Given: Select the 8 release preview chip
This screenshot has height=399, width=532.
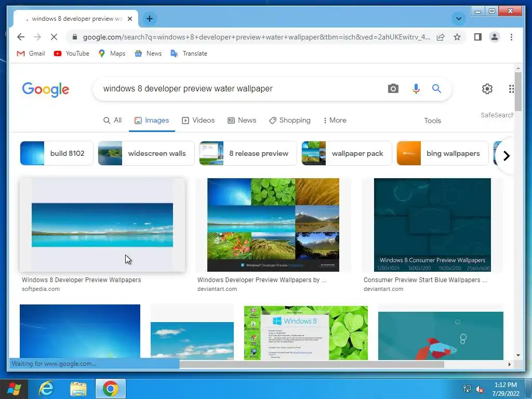Looking at the screenshot, I should tap(248, 153).
